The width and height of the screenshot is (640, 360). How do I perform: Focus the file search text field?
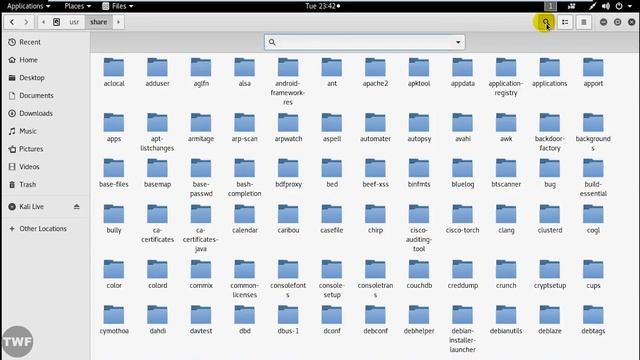tap(364, 42)
